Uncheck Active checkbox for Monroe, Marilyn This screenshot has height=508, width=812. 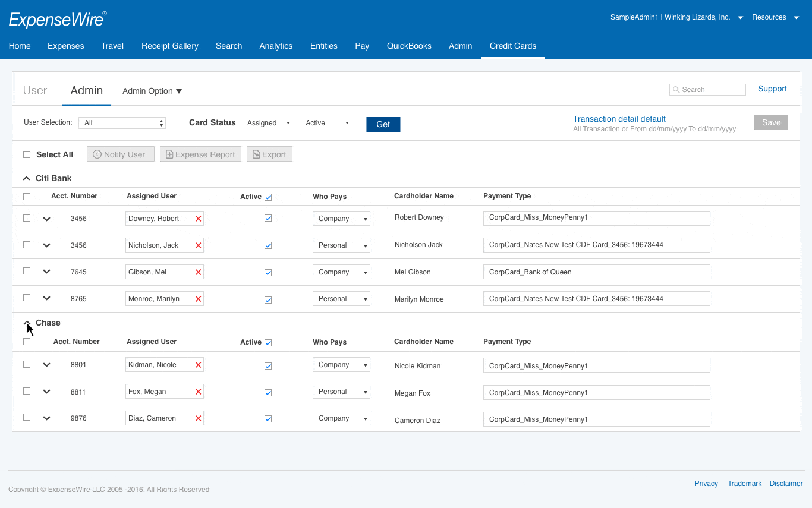coord(268,299)
